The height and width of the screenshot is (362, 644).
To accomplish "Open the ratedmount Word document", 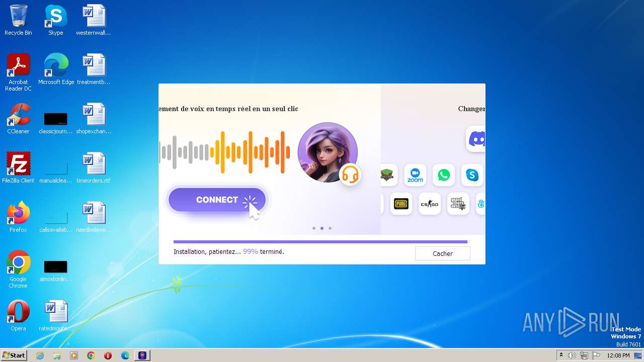I will 55,316.
